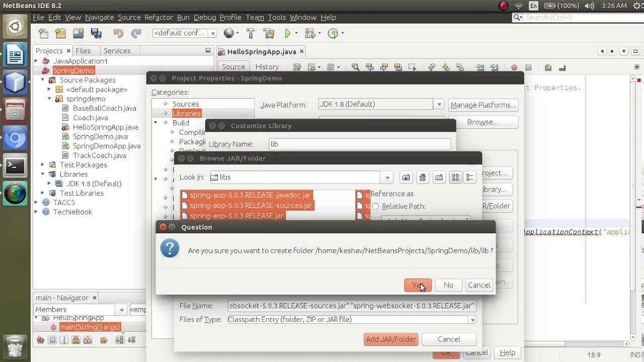The width and height of the screenshot is (644, 362).
Task: Click the Shift Line Left editor icon
Action: pyautogui.click(x=480, y=67)
